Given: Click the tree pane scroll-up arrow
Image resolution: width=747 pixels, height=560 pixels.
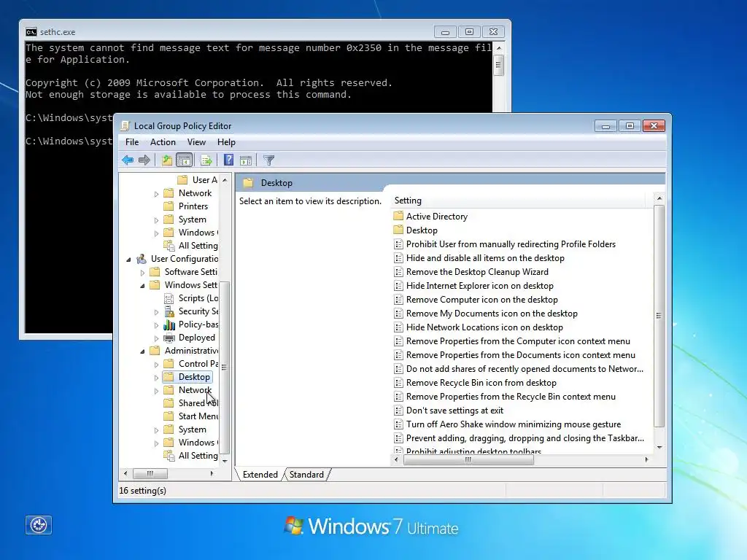Looking at the screenshot, I should tap(225, 180).
